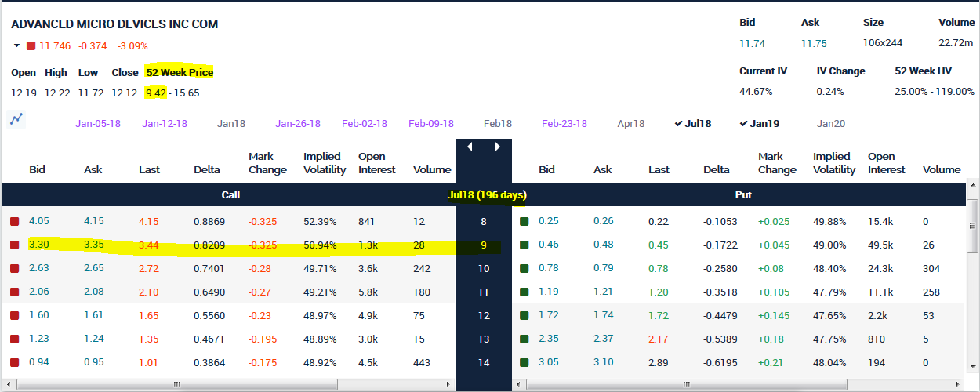
Task: Click the green put marker for strike 8
Action: pyautogui.click(x=524, y=222)
